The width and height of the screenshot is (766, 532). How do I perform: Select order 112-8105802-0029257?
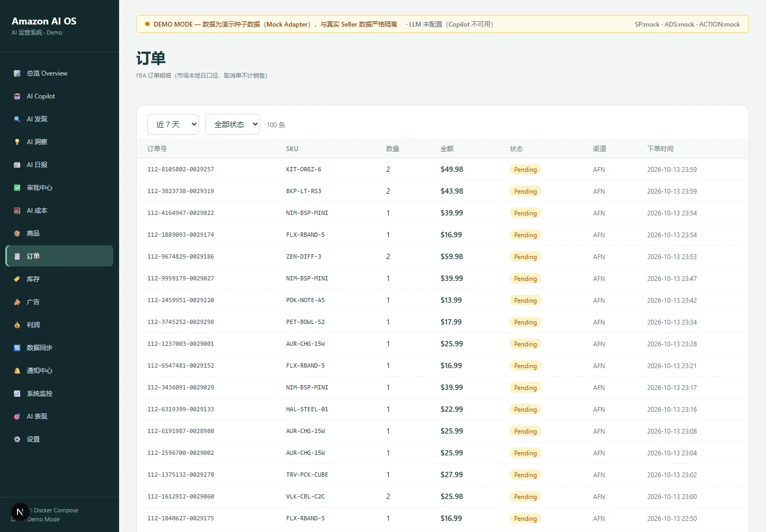(181, 170)
